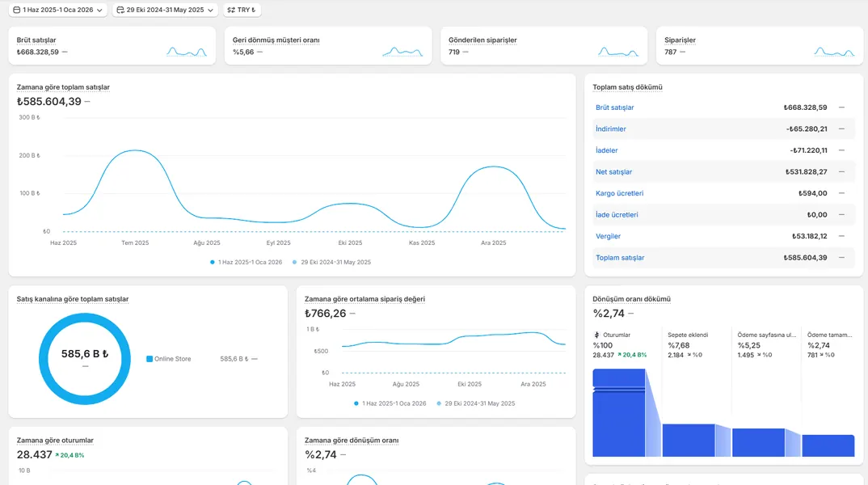Image resolution: width=868 pixels, height=485 pixels.
Task: Select the 29 Eki 2024-31 May 2025 legend in average order chart
Action: [x=475, y=403]
